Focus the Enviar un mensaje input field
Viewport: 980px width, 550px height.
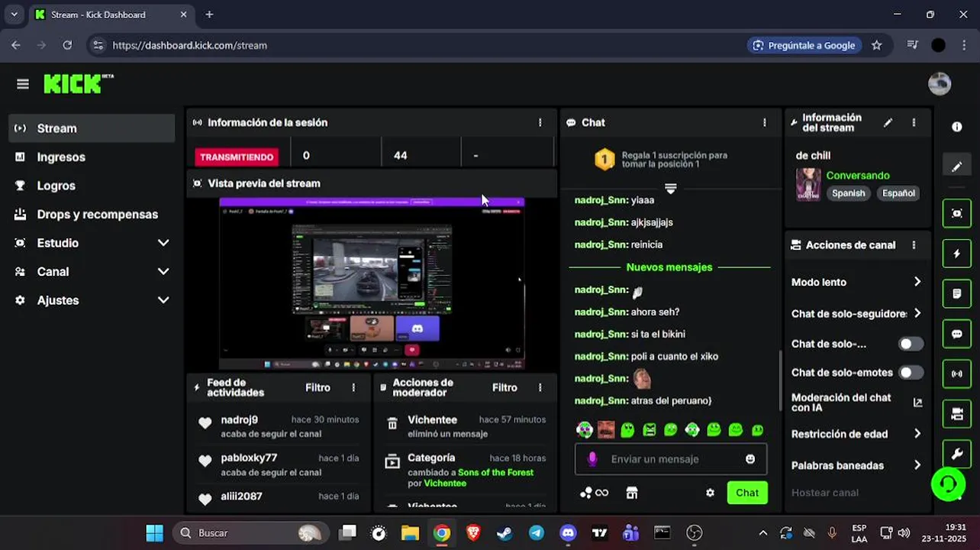point(670,459)
